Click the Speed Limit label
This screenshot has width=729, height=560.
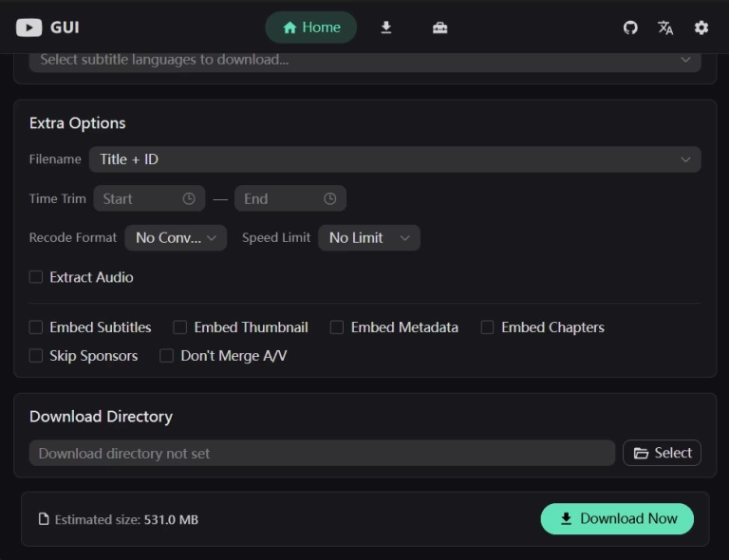pos(276,237)
